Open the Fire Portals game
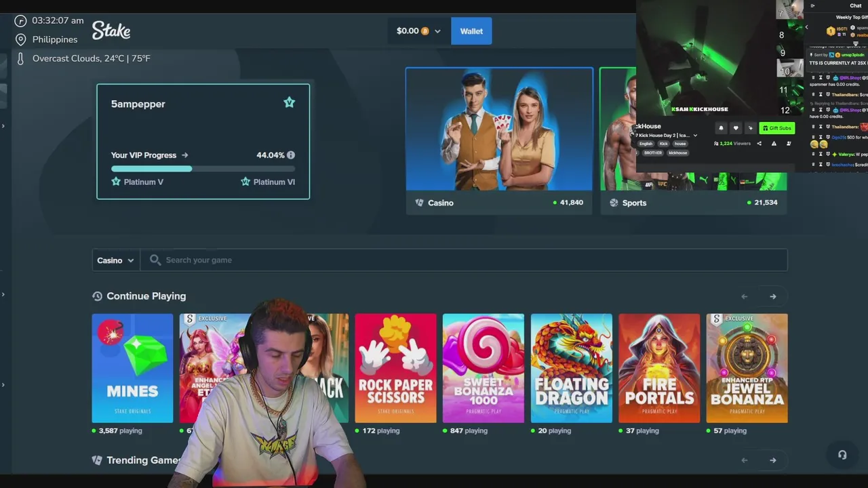 click(x=659, y=368)
